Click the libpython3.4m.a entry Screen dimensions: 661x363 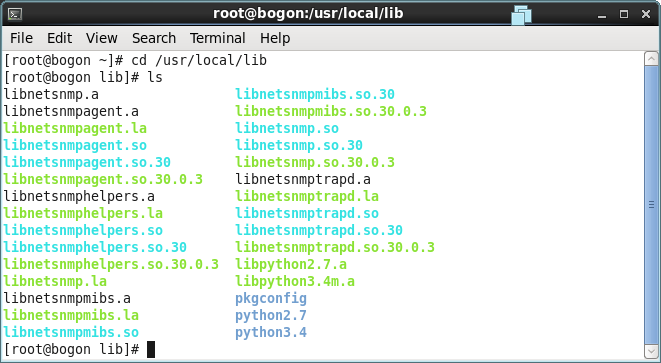295,282
